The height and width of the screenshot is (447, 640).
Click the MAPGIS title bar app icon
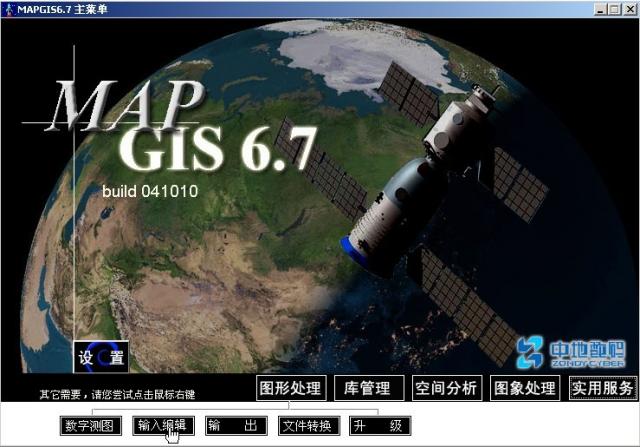(9, 9)
